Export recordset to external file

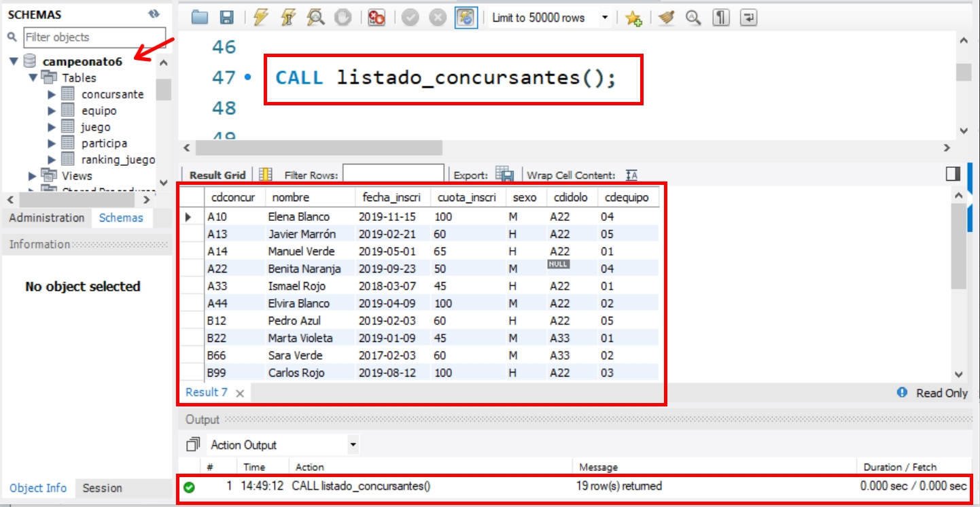(504, 175)
